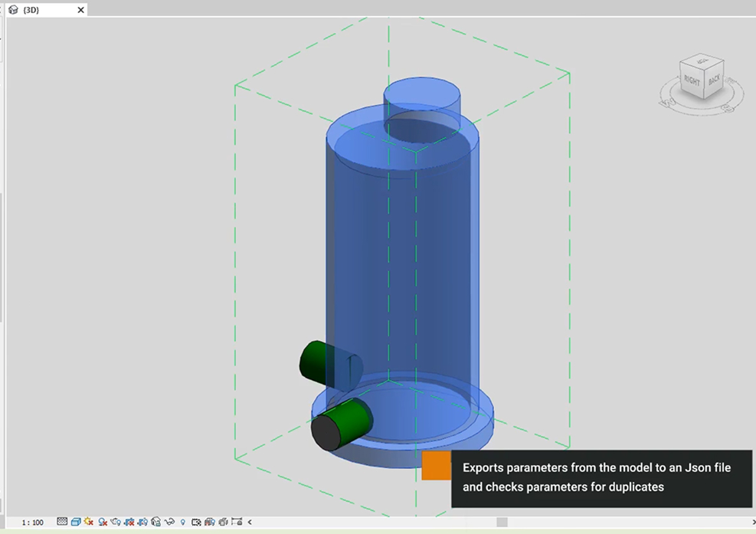Click the Show Crop Region icon

tap(142, 523)
